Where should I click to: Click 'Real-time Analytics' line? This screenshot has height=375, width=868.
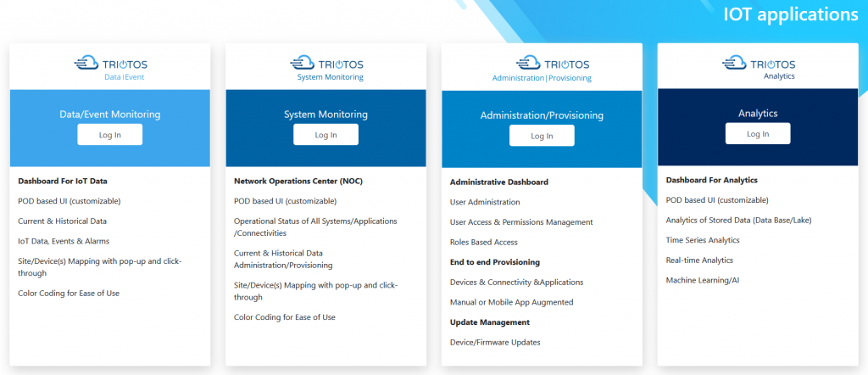(699, 260)
